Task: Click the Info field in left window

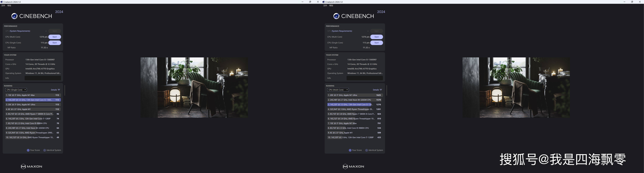Action: click(x=43, y=78)
